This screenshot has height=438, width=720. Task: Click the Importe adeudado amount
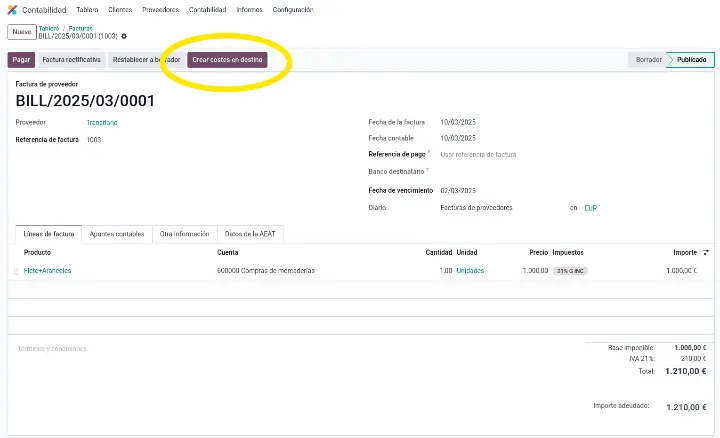tap(686, 407)
